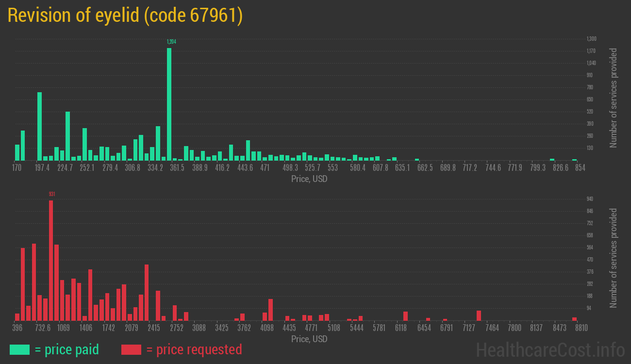Click the top chart's "Number of services provided" axis title
Image resolution: width=631 pixels, height=364 pixels.
614,98
